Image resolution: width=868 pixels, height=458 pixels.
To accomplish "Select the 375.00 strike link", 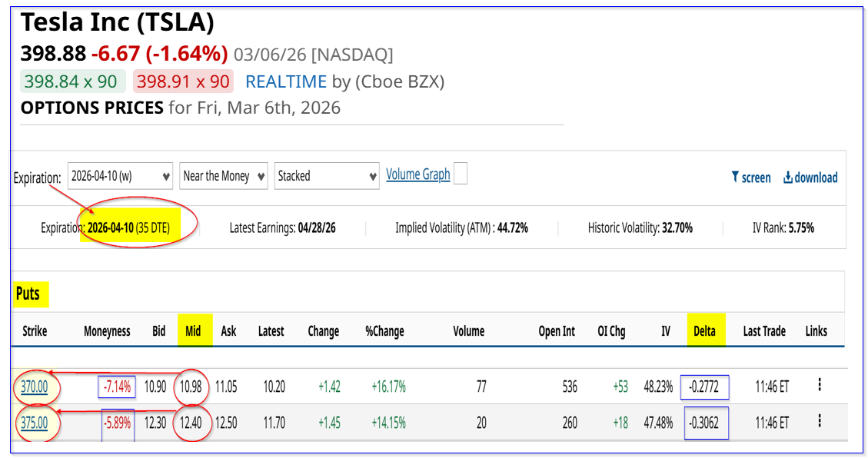I will (34, 423).
